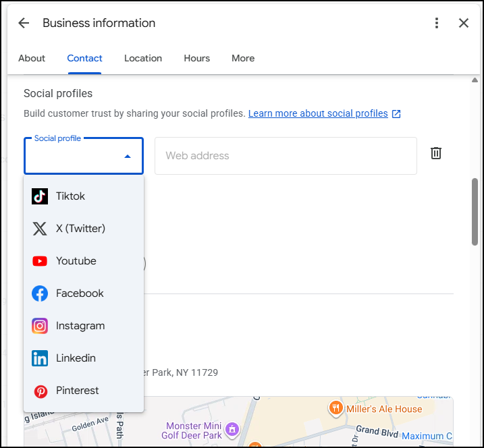484x448 pixels.
Task: Collapse the Social profile dropdown arrow
Action: (128, 157)
